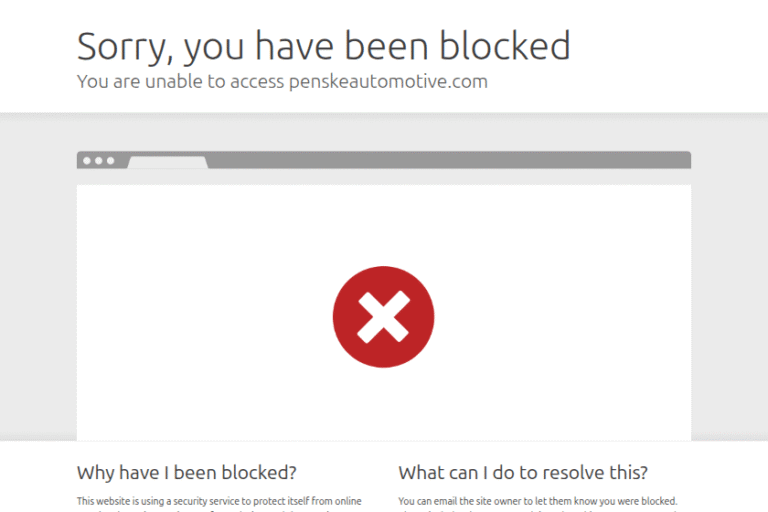Click the "This website is using a security service" paragraph

[219, 501]
